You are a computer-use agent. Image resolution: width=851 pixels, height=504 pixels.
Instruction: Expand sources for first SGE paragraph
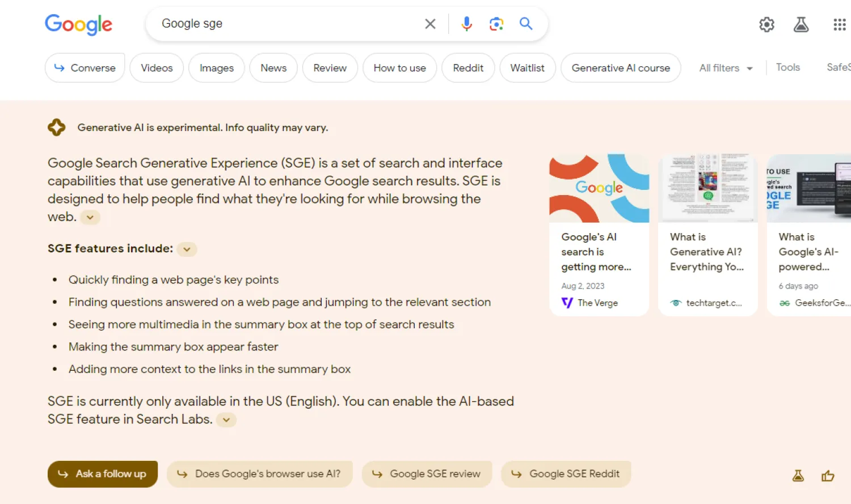click(x=90, y=217)
